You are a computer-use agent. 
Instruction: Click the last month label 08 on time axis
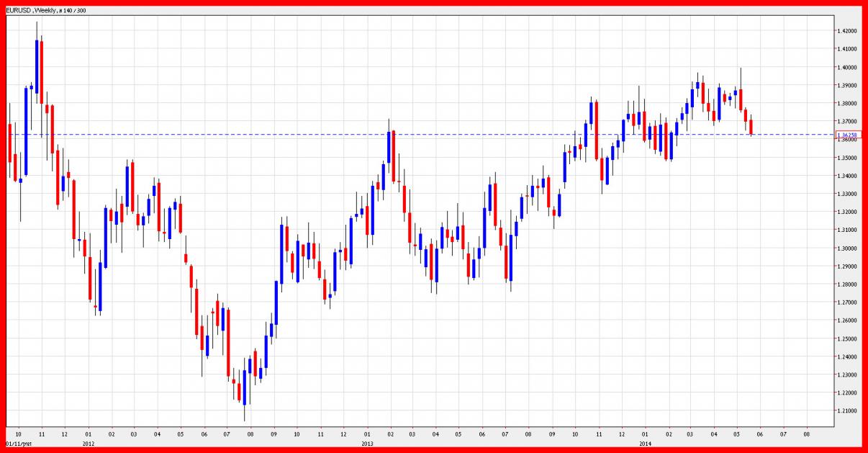pos(807,435)
